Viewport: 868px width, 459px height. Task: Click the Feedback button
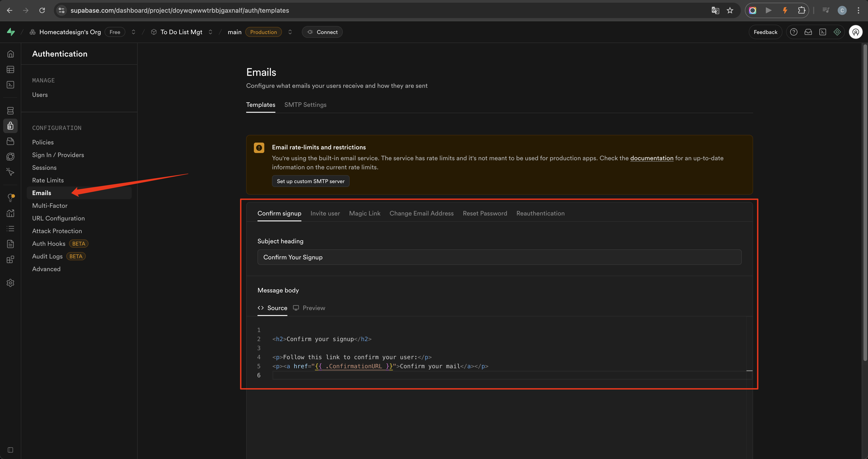coord(765,32)
